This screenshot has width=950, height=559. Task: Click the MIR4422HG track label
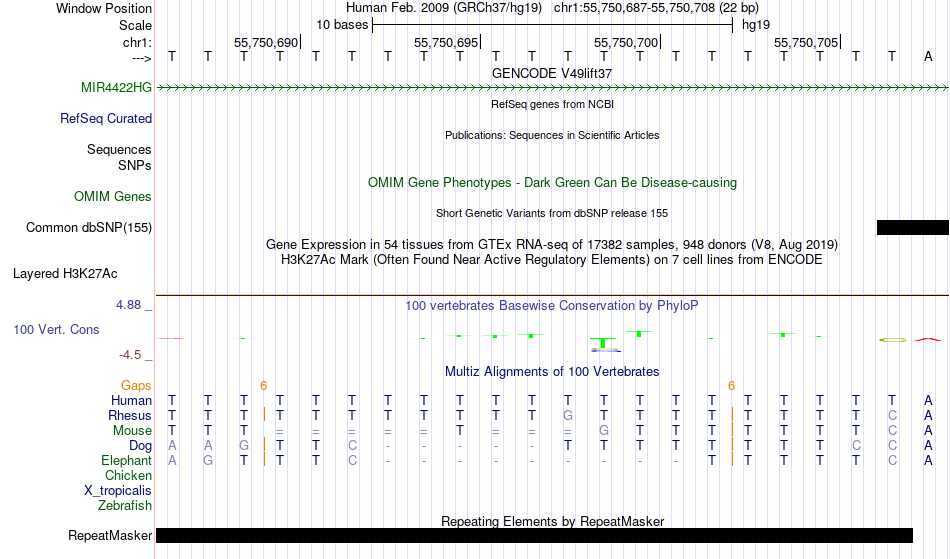(116, 87)
